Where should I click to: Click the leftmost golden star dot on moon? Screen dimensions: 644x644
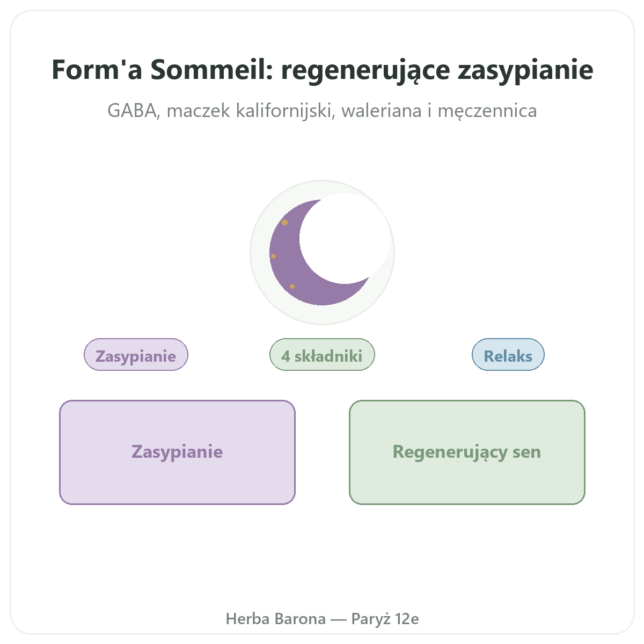[x=274, y=257]
